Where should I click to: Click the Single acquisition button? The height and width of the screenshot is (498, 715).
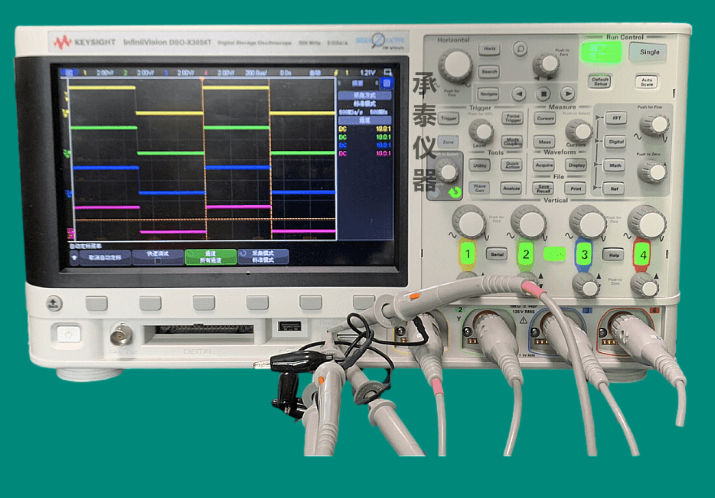click(648, 52)
